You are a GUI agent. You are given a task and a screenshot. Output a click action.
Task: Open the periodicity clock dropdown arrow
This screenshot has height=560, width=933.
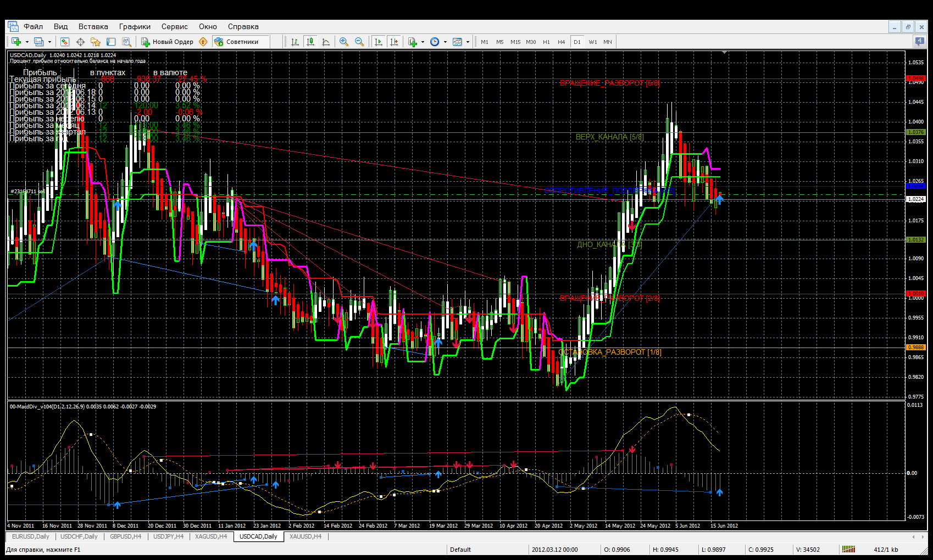coord(445,42)
